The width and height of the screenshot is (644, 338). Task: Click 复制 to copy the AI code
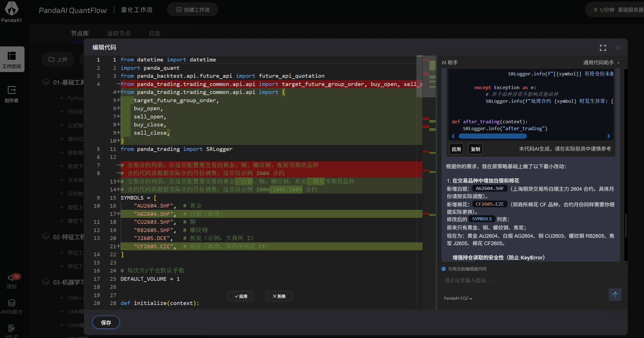coord(475,149)
